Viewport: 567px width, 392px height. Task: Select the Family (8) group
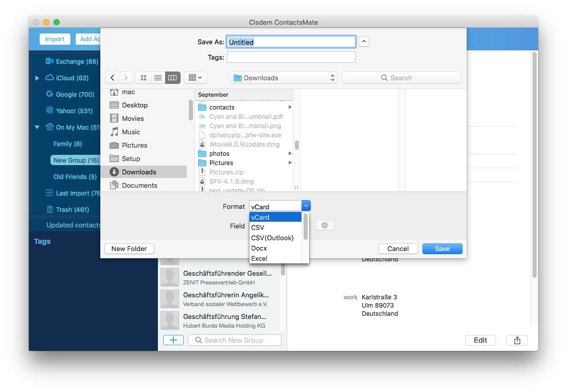pyautogui.click(x=67, y=144)
